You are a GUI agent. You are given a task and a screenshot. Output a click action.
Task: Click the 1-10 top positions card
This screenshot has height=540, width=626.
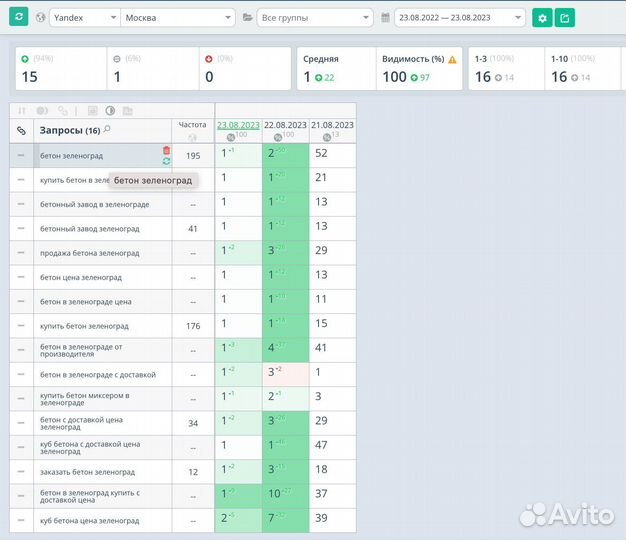click(582, 68)
